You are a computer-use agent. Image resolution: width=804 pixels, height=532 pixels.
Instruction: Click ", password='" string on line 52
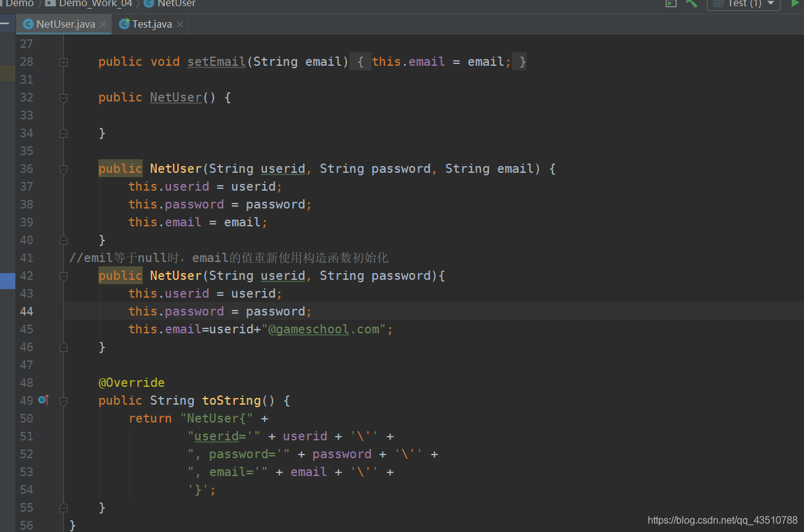coord(239,454)
